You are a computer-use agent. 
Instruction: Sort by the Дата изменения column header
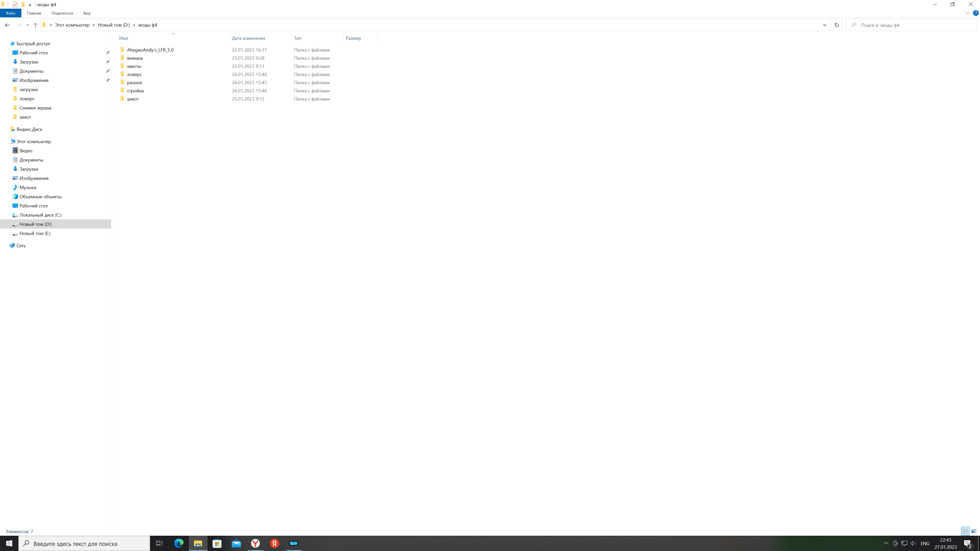click(x=249, y=38)
